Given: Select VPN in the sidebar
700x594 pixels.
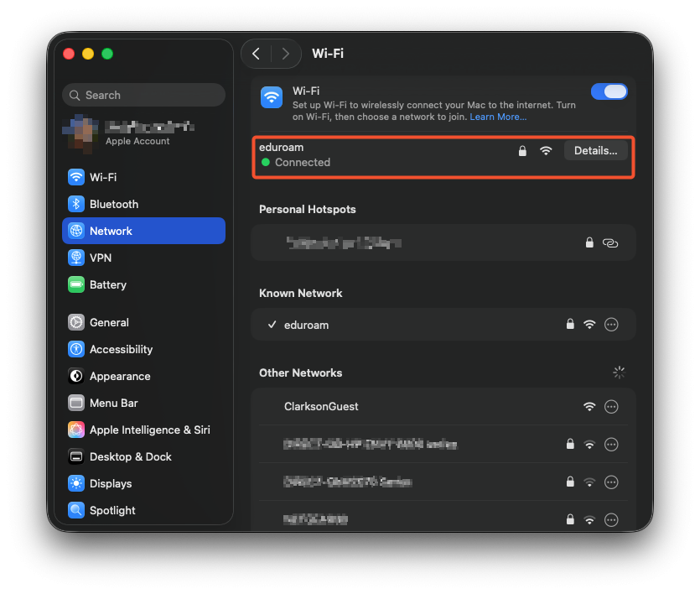Looking at the screenshot, I should pyautogui.click(x=143, y=258).
